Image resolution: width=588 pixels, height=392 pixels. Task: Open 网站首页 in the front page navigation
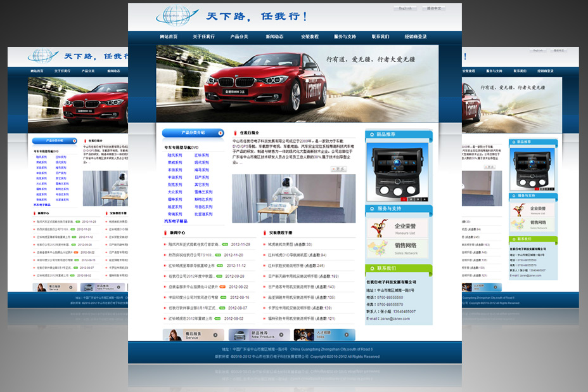[x=169, y=36]
